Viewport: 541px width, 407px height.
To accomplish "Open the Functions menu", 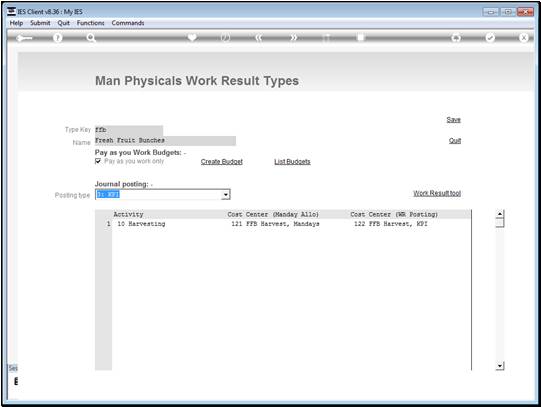I will pyautogui.click(x=90, y=23).
